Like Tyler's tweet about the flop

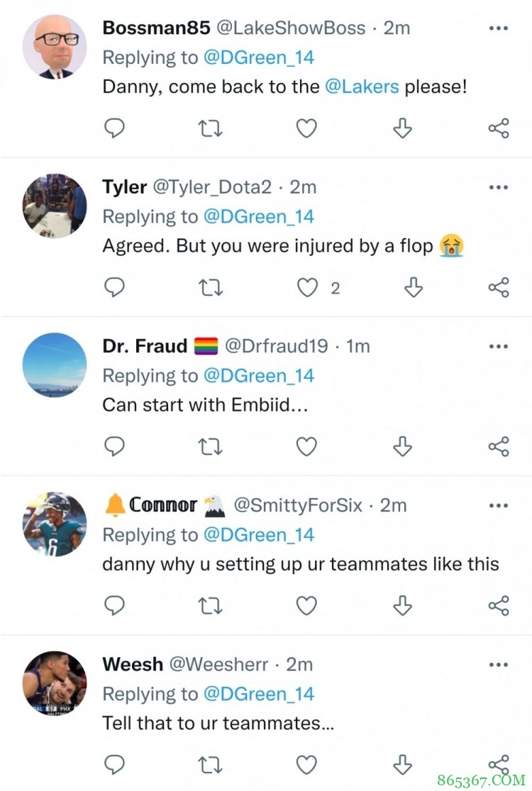click(306, 287)
